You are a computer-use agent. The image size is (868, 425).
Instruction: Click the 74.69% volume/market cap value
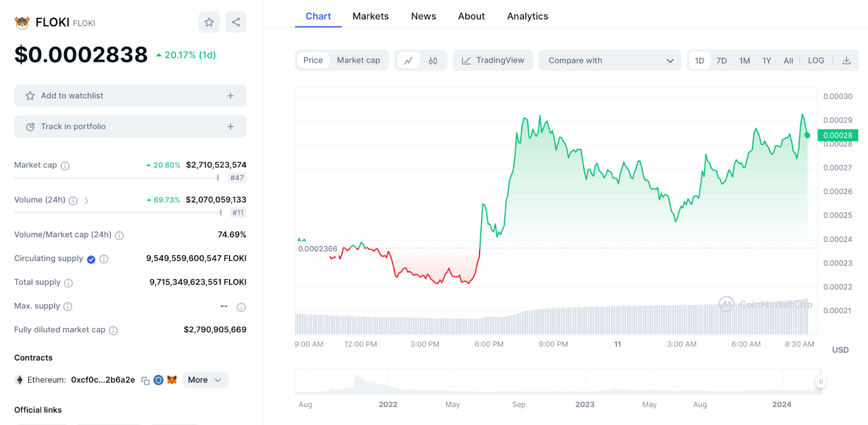(232, 235)
